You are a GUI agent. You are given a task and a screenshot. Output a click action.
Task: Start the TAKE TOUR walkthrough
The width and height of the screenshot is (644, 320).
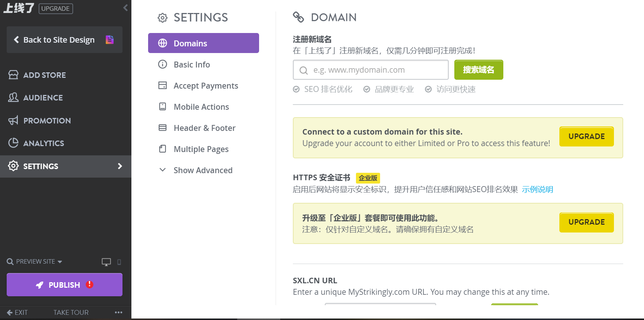[71, 313]
